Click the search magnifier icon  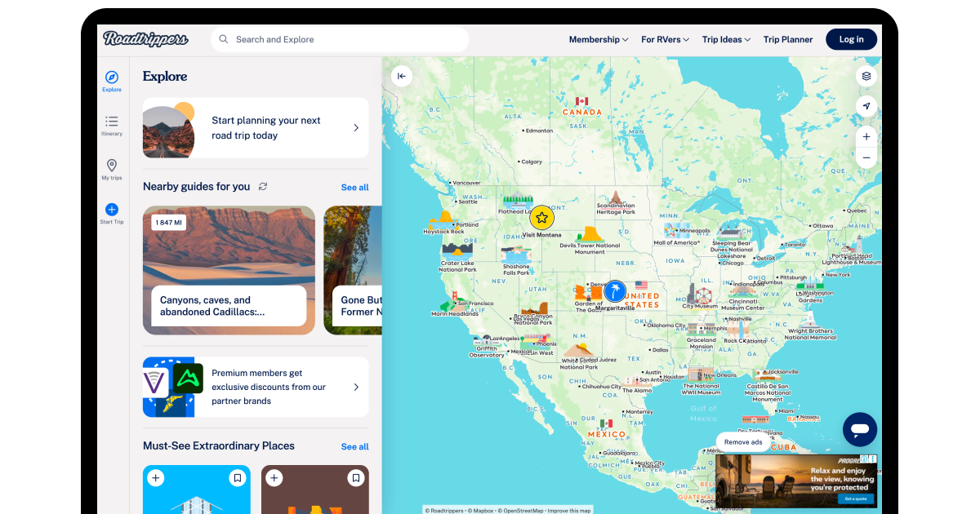(223, 39)
